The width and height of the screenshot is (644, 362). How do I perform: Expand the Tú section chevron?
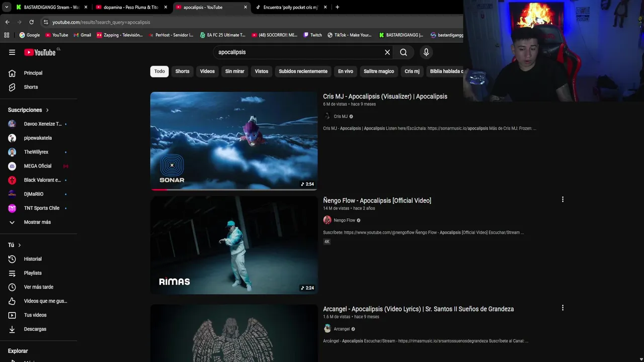(x=19, y=245)
